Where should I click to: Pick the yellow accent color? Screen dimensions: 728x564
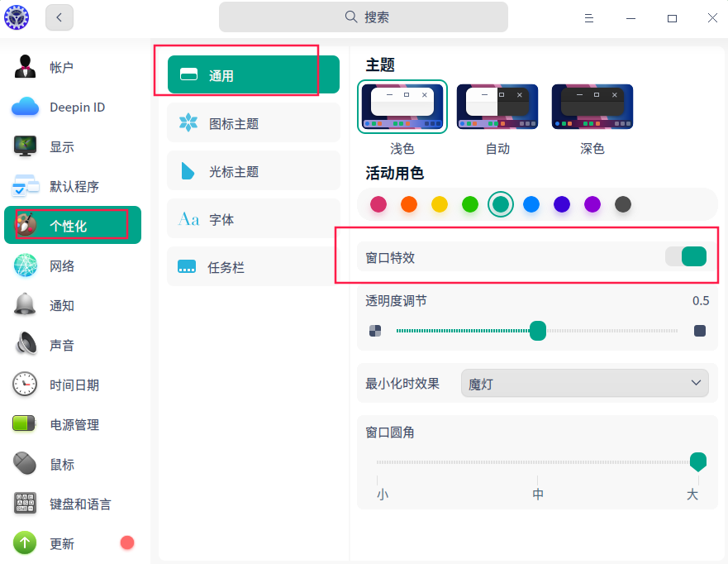[440, 204]
